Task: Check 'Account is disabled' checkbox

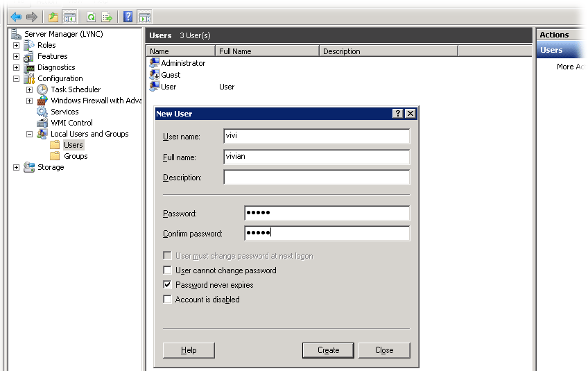Action: point(167,300)
